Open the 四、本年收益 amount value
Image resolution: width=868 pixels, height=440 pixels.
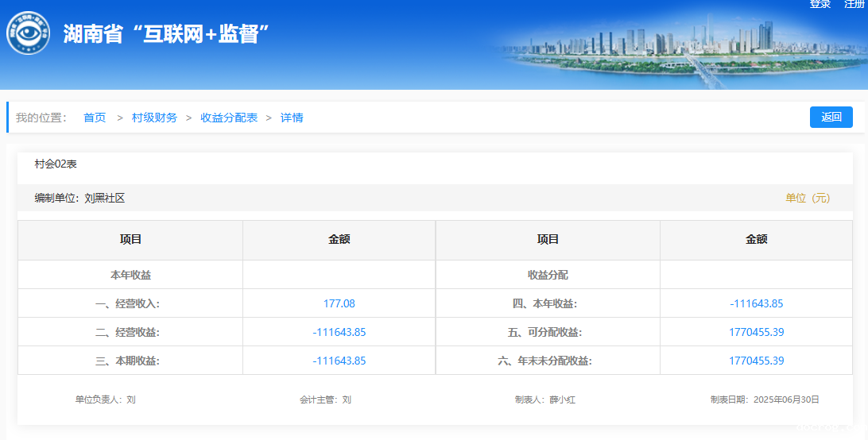tap(756, 303)
